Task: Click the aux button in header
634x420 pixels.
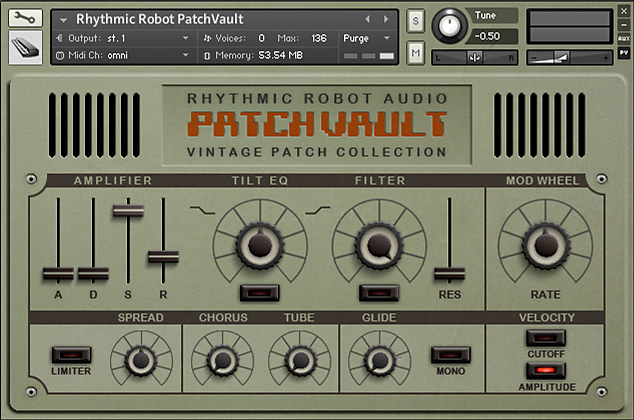Action: tap(624, 38)
